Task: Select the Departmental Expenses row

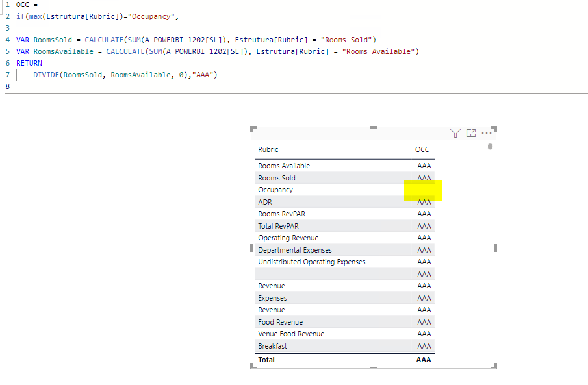Action: (344, 250)
